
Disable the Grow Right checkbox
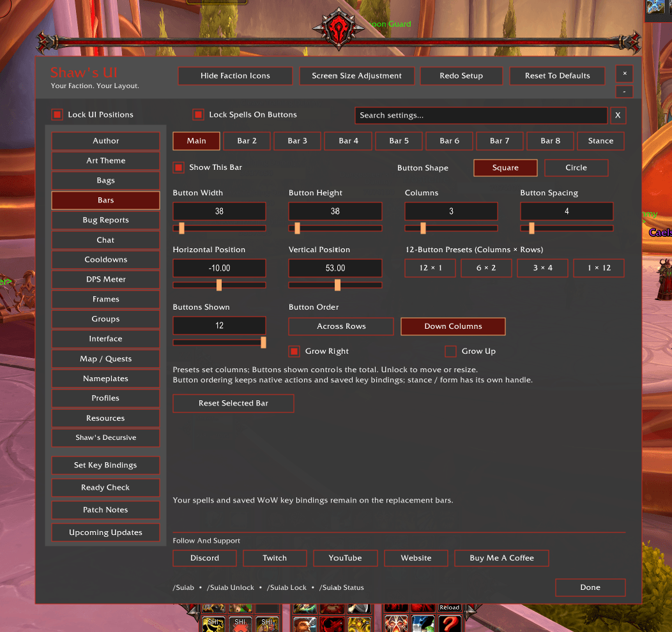tap(294, 351)
